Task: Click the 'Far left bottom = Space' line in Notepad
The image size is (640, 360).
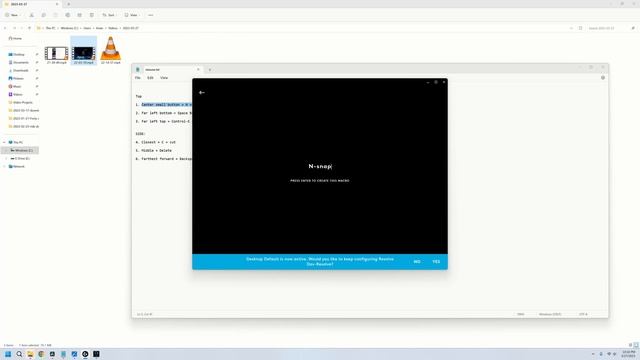Action: tap(164, 113)
